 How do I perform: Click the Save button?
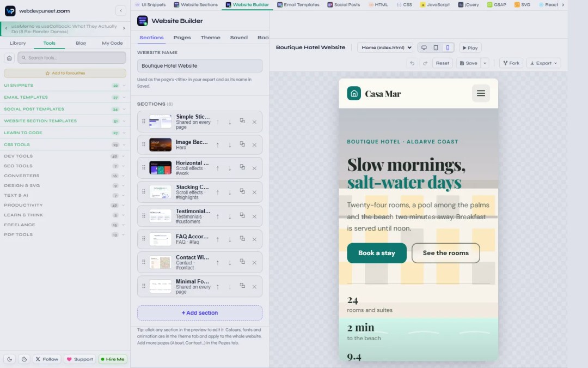coord(468,63)
